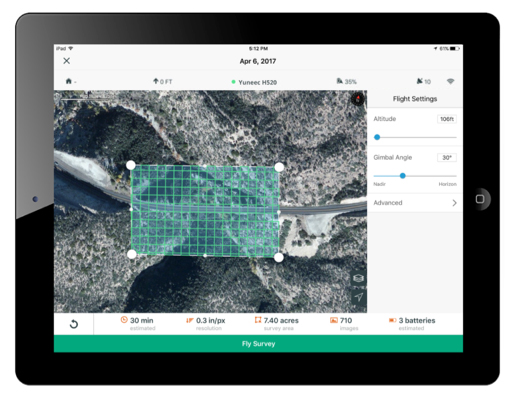Image resolution: width=509 pixels, height=397 pixels.
Task: Tap the iPad status bar battery icon
Action: coord(455,49)
